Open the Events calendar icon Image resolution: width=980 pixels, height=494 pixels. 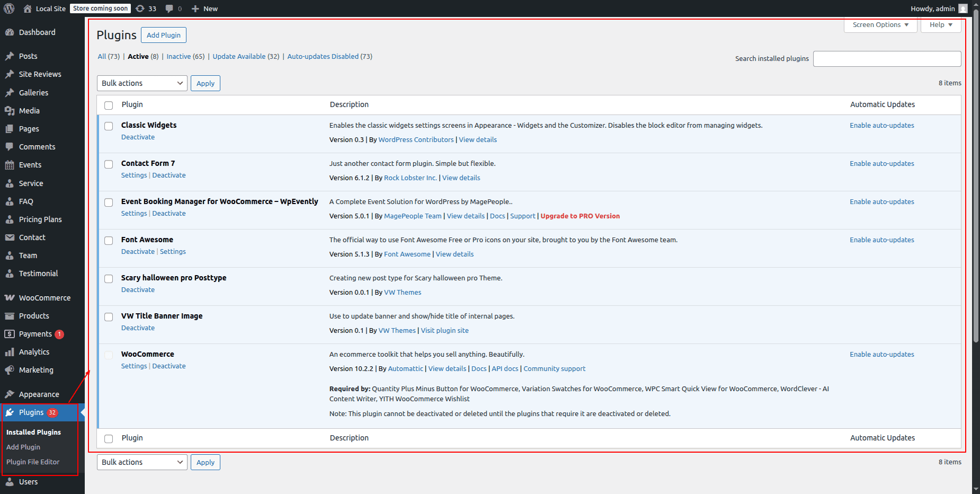(10, 165)
